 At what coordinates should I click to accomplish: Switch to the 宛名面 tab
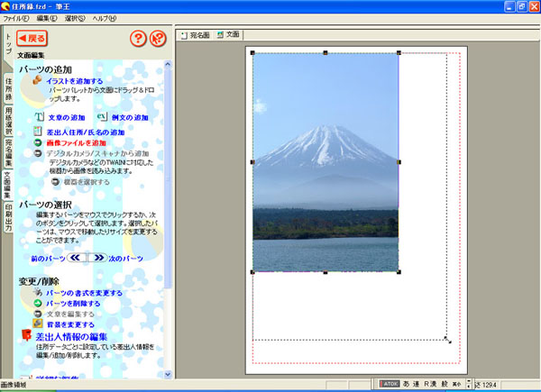pos(195,35)
